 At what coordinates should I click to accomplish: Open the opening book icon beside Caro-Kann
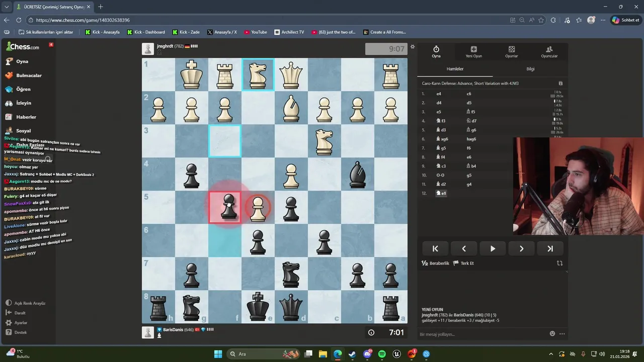tap(560, 83)
